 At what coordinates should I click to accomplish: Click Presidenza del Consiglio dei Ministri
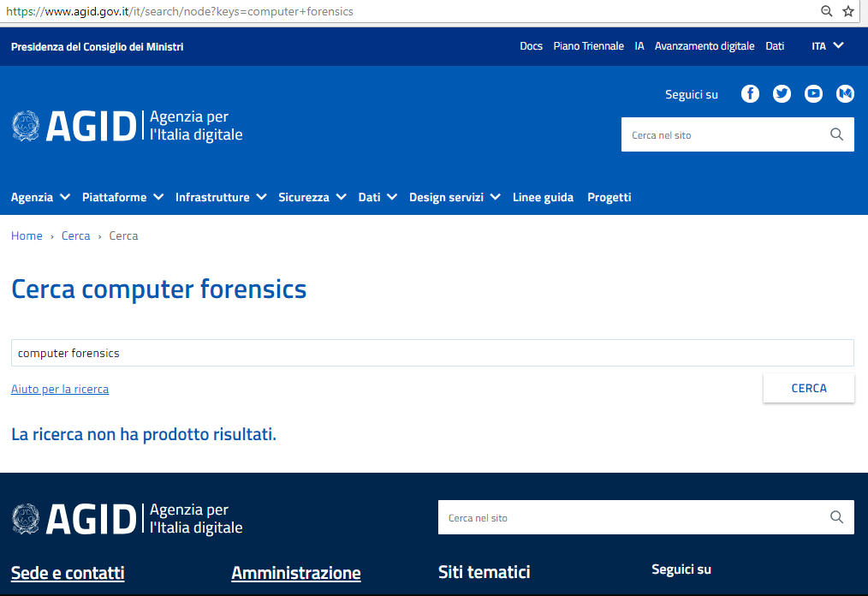[97, 46]
